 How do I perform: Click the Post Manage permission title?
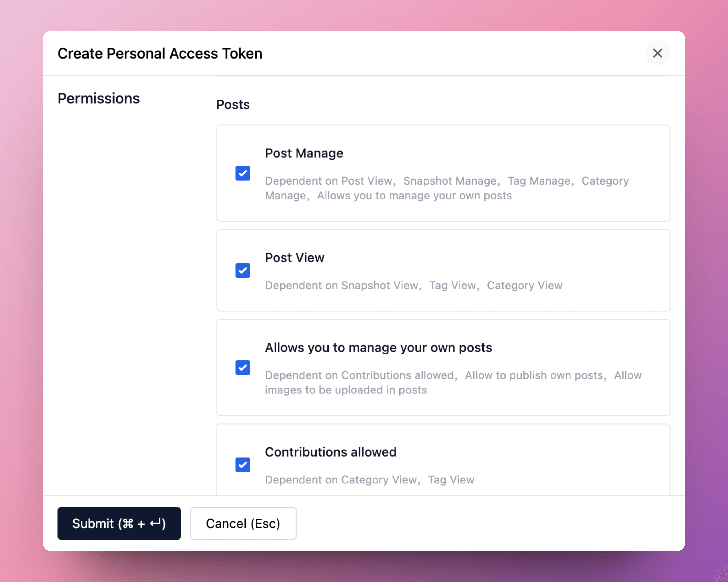tap(304, 153)
